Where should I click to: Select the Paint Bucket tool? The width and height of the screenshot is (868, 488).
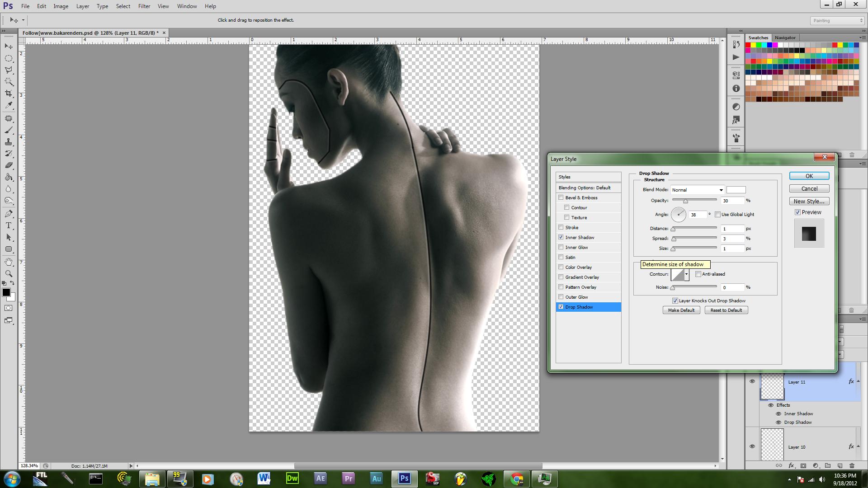(x=9, y=177)
